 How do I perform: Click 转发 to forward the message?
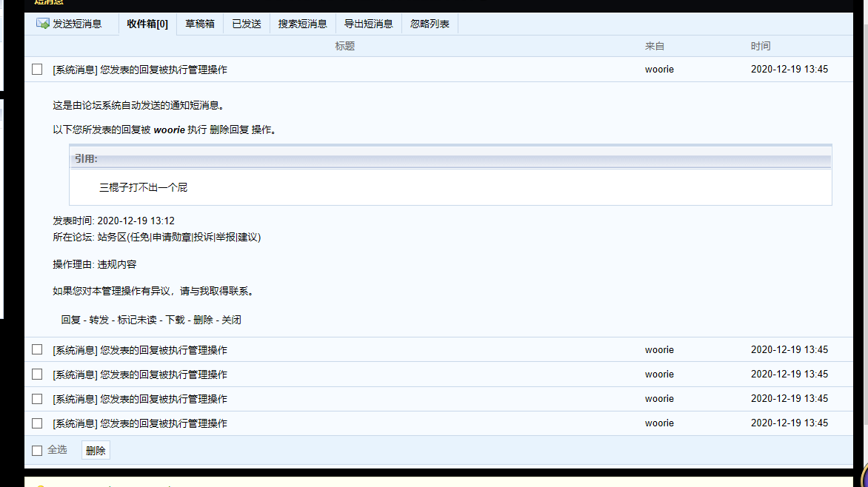[99, 320]
